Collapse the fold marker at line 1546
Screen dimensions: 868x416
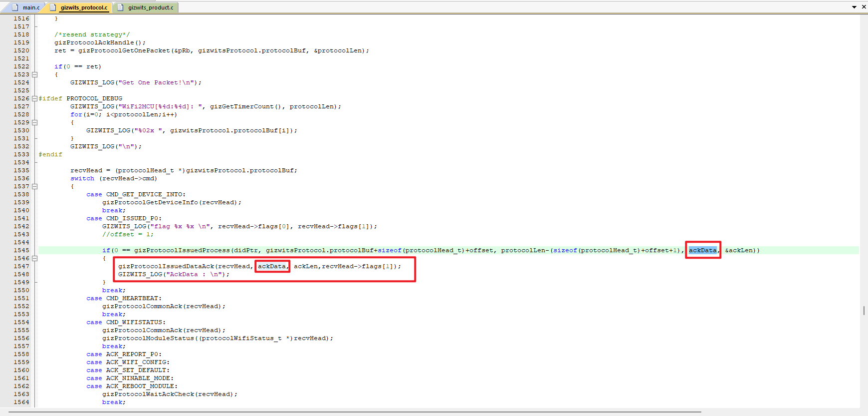point(35,258)
